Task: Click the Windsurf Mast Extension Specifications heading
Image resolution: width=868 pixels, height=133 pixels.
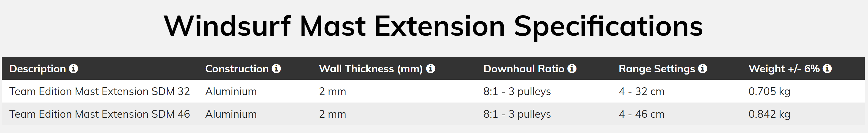Action: pos(433,26)
